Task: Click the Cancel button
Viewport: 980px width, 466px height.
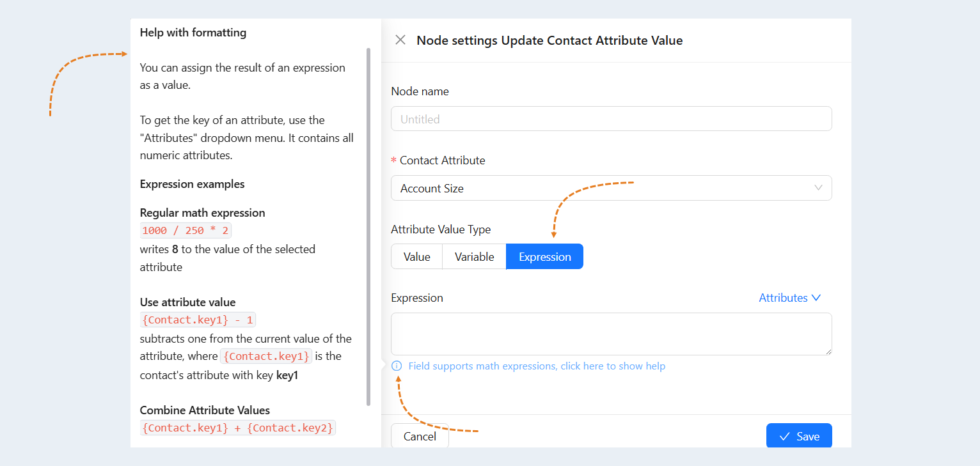Action: click(x=420, y=436)
